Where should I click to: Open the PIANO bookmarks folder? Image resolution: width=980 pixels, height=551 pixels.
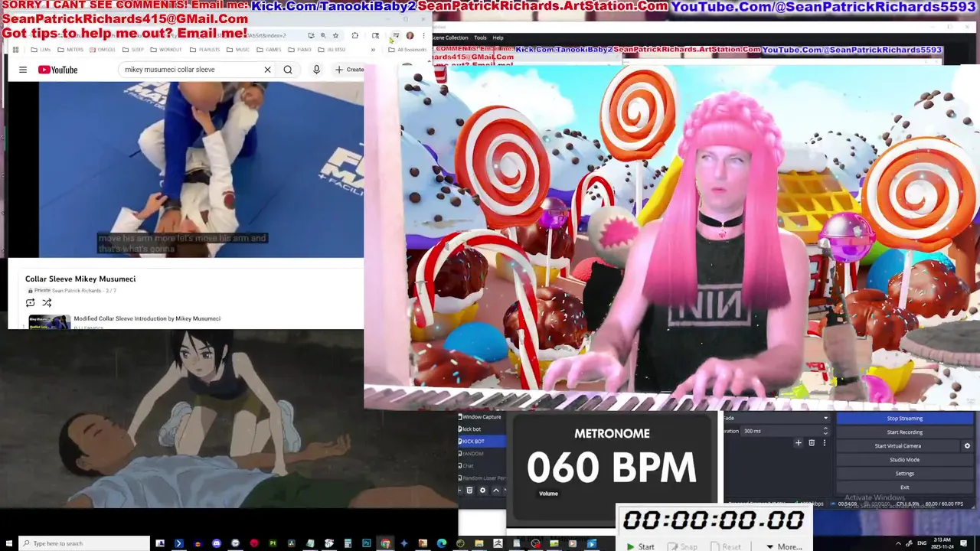click(300, 50)
